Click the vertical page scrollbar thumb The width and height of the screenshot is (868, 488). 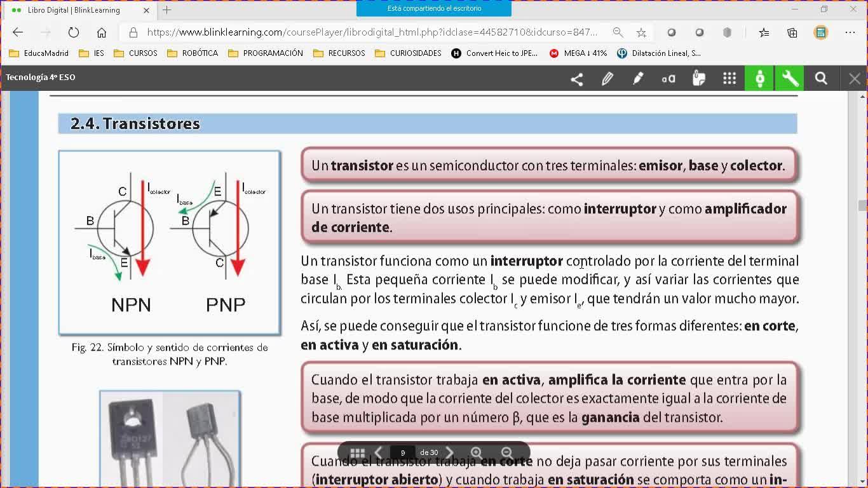862,205
